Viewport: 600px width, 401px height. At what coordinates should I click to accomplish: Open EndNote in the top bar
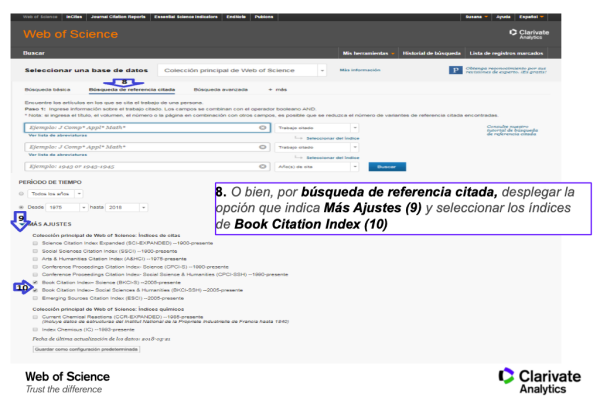[x=236, y=17]
